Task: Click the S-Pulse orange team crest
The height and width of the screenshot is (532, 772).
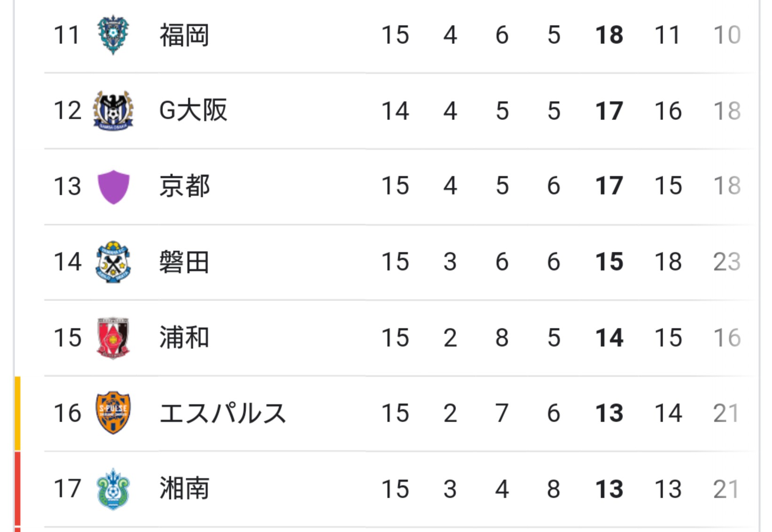Action: (113, 413)
